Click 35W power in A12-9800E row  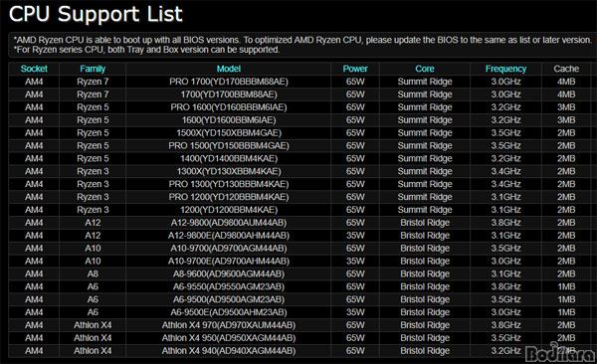pos(355,236)
